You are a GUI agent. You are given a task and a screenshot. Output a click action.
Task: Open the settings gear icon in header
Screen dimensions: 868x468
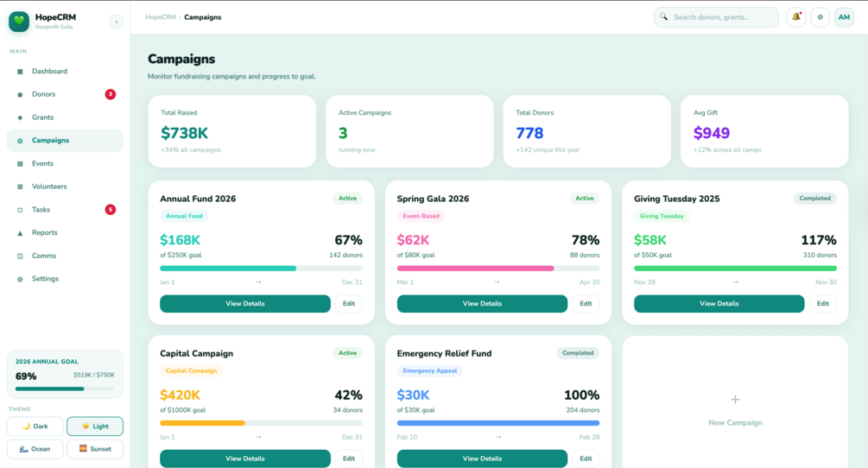click(x=820, y=17)
